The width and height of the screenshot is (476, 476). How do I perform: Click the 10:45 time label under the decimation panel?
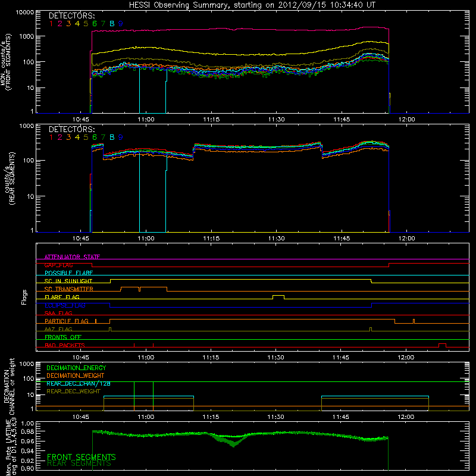point(81,417)
